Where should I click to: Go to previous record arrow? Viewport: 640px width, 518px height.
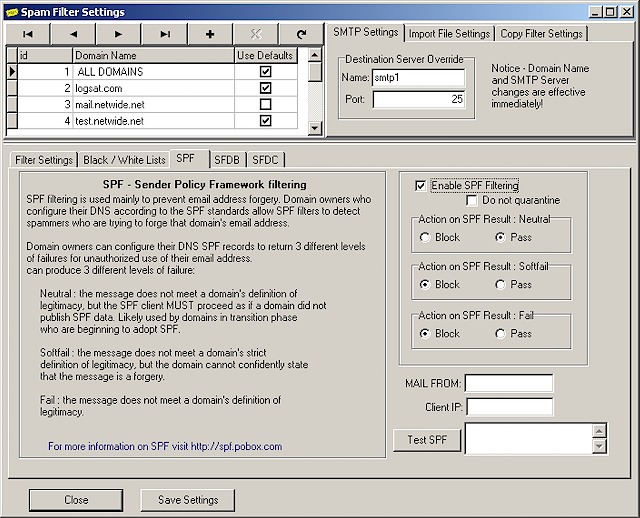(x=73, y=34)
